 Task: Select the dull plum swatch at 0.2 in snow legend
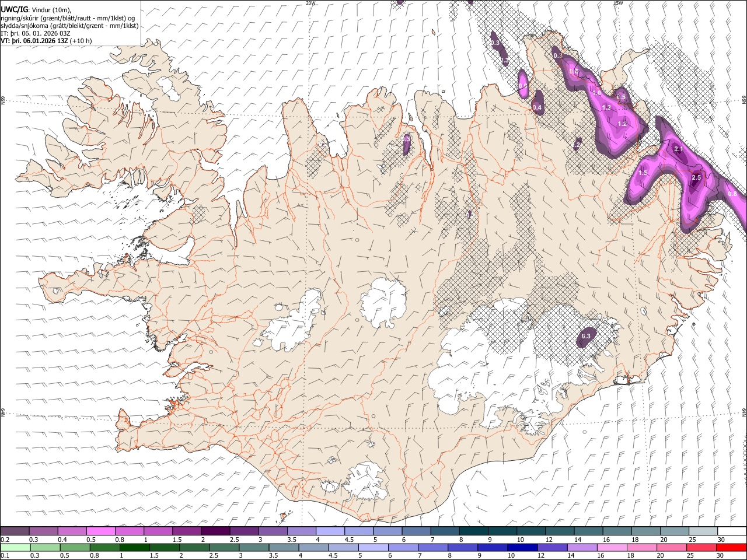tap(15, 531)
